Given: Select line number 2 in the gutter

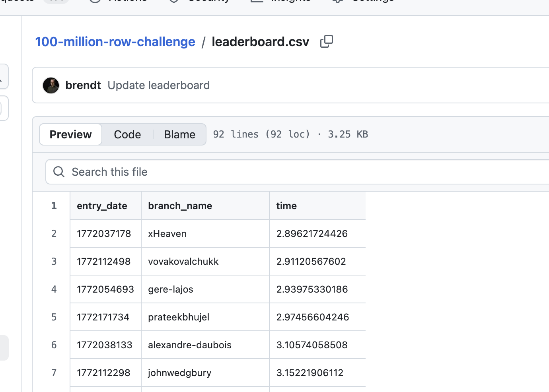Looking at the screenshot, I should [x=54, y=234].
